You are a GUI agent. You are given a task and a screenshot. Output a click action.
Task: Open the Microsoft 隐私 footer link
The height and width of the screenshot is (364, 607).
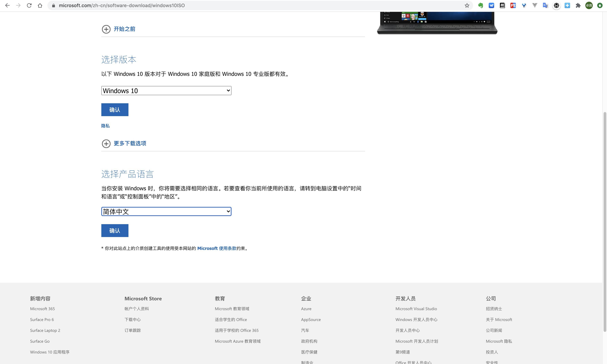click(499, 341)
